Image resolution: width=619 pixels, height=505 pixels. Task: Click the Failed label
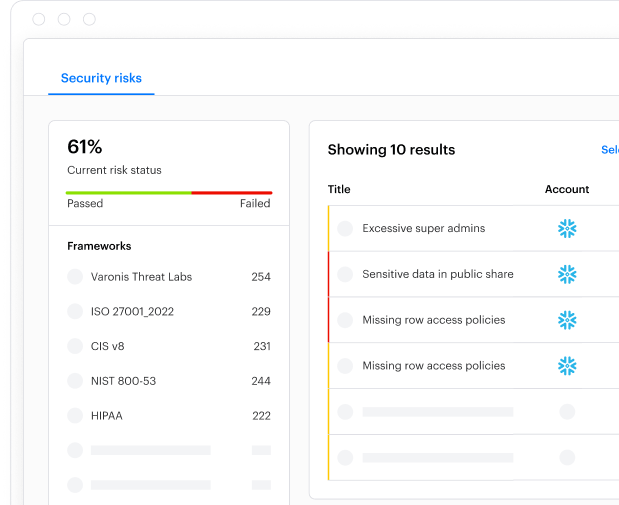pyautogui.click(x=255, y=203)
